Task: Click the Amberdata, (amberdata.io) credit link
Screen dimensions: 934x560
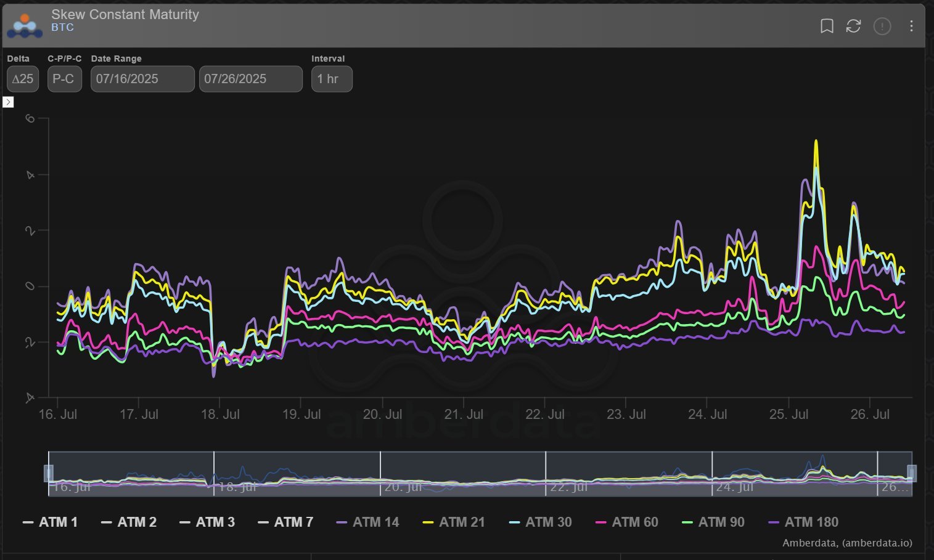Action: (x=847, y=543)
